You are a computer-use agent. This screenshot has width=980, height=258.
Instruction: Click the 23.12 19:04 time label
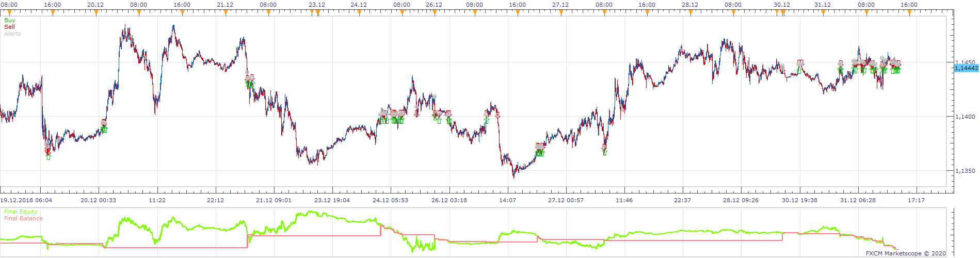pyautogui.click(x=332, y=200)
